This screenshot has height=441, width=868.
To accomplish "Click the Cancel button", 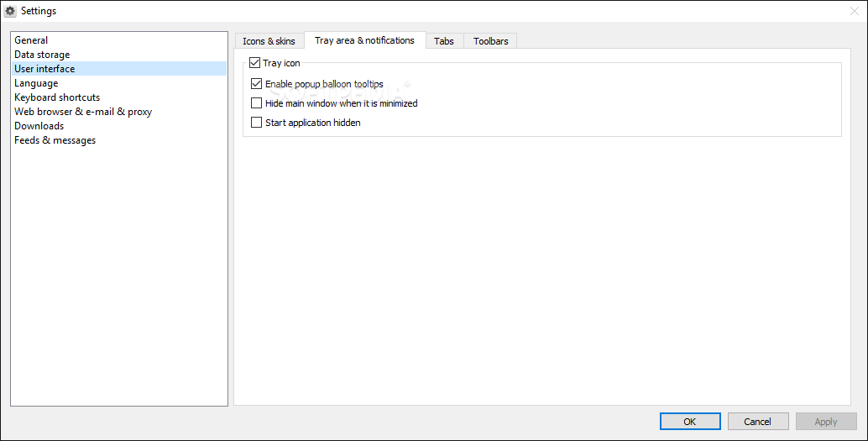I will [x=758, y=422].
